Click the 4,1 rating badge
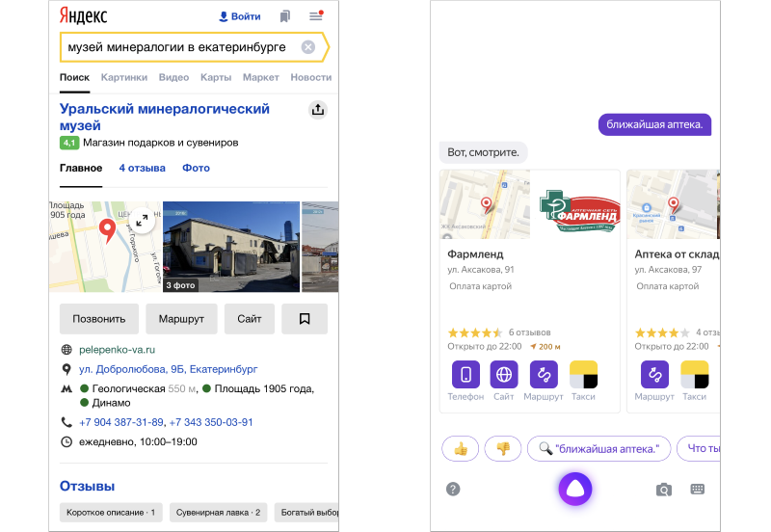This screenshot has height=532, width=771. click(69, 143)
